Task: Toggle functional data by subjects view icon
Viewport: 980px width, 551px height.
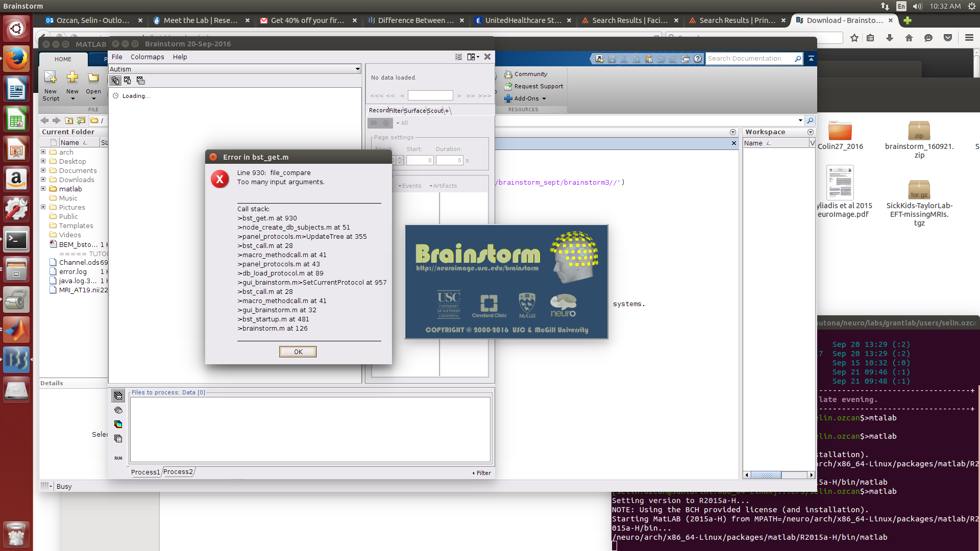Action: pyautogui.click(x=128, y=81)
